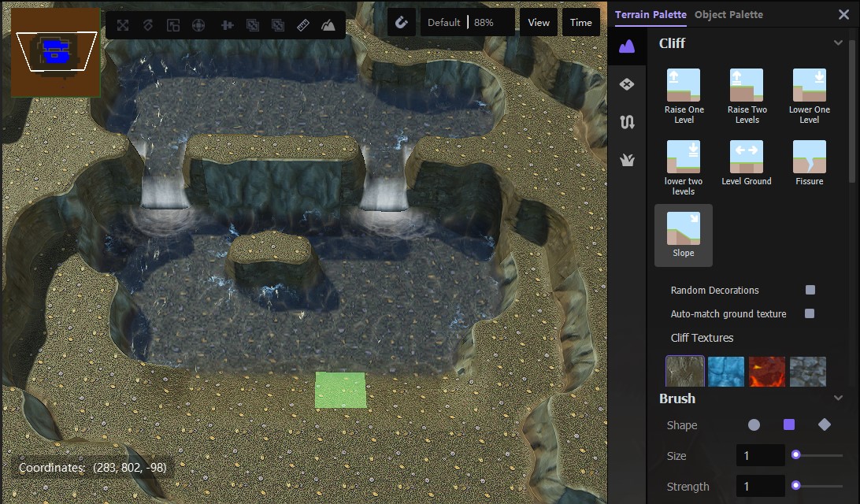
Task: Click the first group-squares icon in toolbar
Action: 252,25
